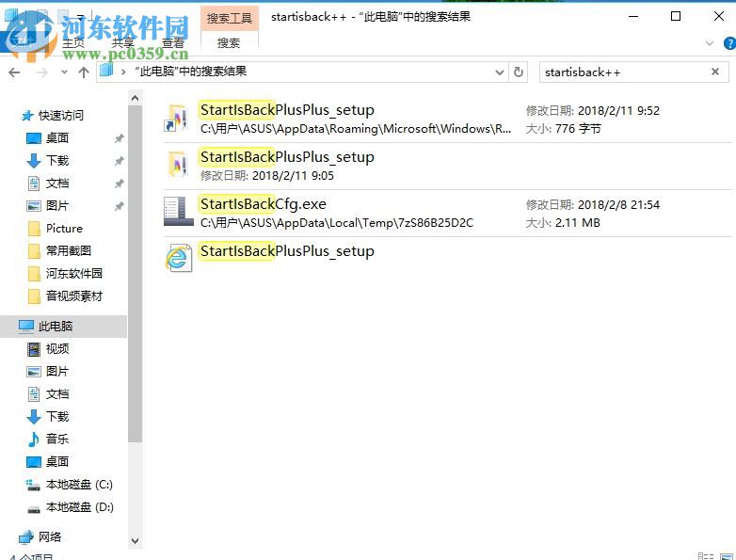Open the Picture folder
This screenshot has height=560, width=736.
[64, 228]
